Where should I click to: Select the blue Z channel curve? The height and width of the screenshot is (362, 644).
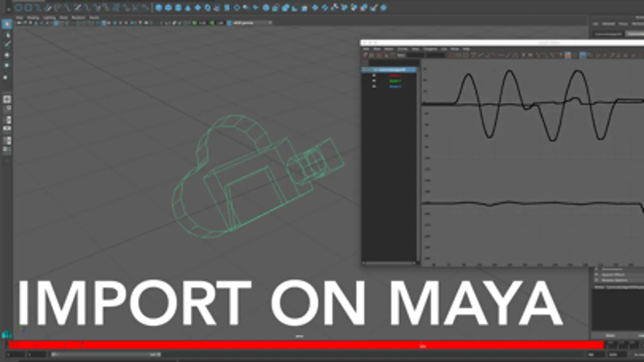click(395, 86)
